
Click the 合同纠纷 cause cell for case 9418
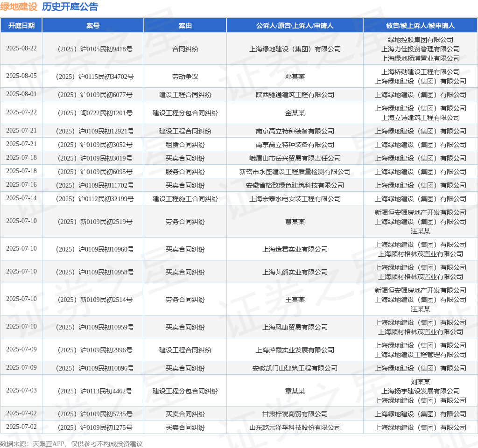[x=185, y=49]
